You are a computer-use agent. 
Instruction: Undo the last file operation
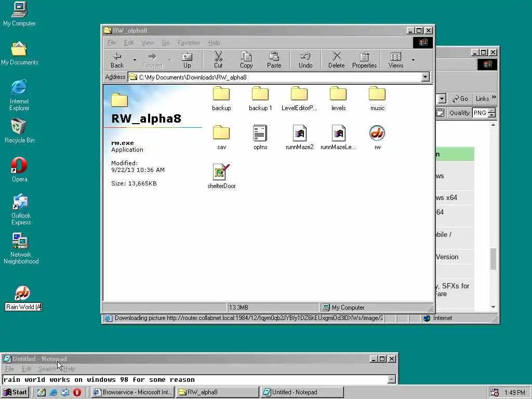pyautogui.click(x=305, y=60)
